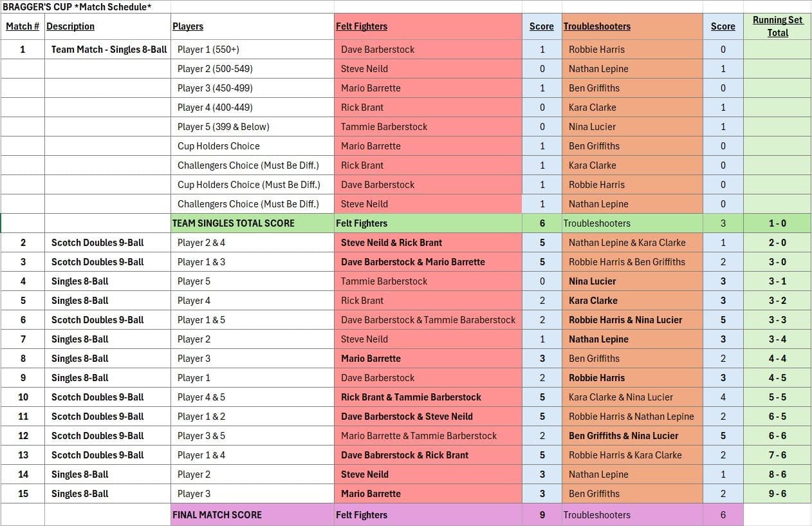Select the "9 - 6" running set total
The height and width of the screenshot is (526, 812).
[777, 494]
